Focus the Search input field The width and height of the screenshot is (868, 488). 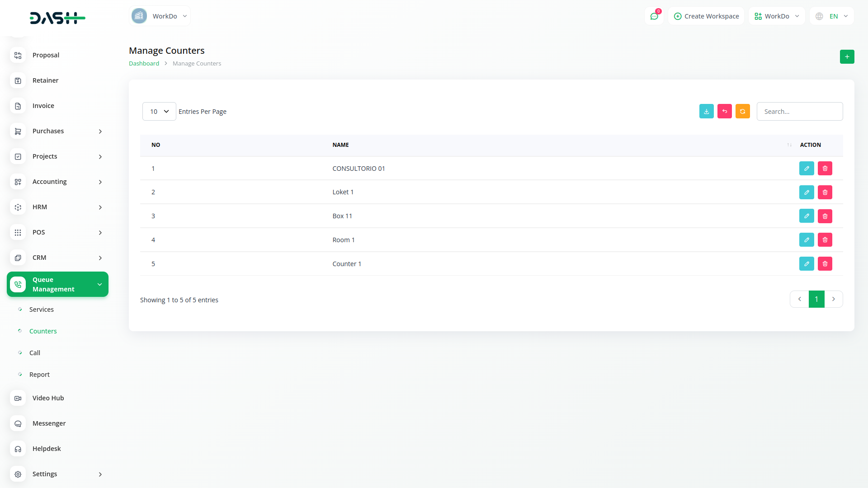click(799, 112)
